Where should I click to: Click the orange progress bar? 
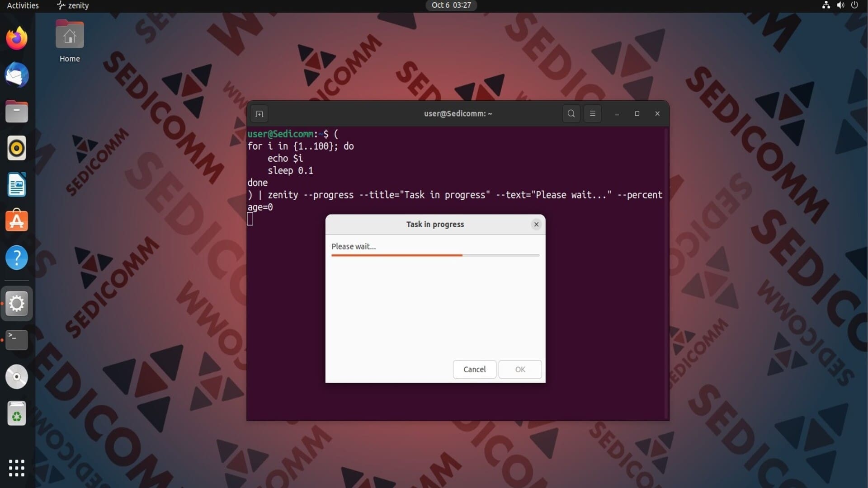coord(396,255)
